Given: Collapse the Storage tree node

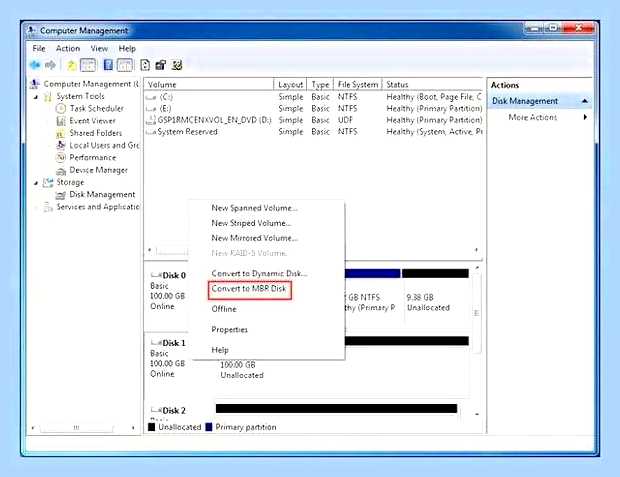Looking at the screenshot, I should (36, 183).
